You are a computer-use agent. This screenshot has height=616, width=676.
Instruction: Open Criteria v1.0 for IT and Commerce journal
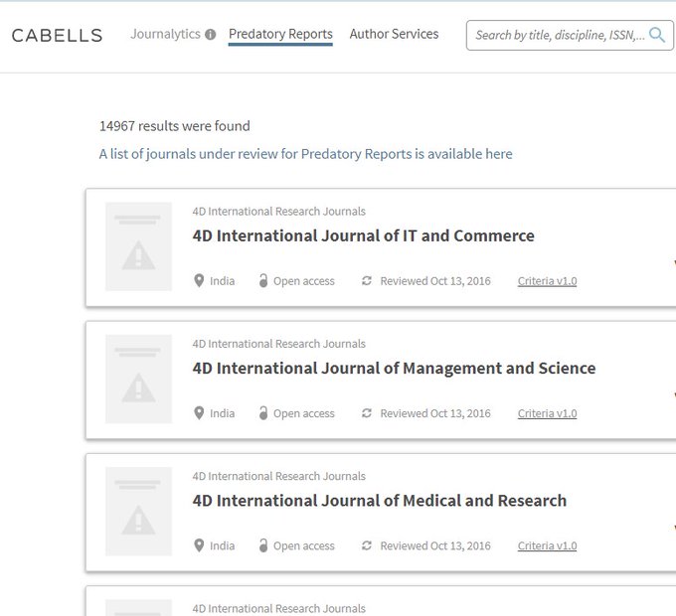point(547,281)
